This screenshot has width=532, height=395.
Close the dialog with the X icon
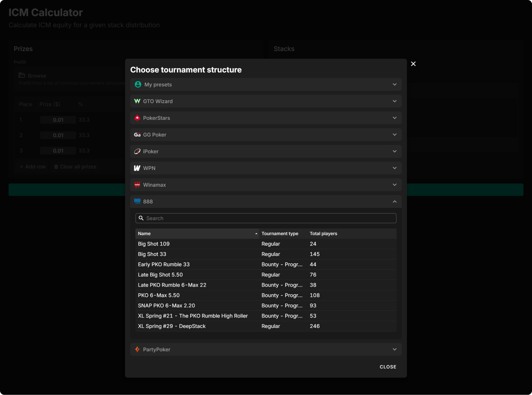click(x=413, y=64)
